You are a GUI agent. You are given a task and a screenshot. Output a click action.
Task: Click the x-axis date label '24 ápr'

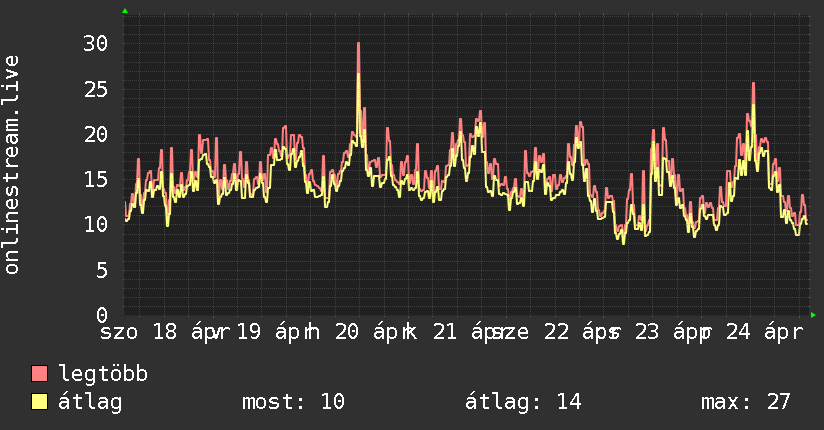coord(765,333)
